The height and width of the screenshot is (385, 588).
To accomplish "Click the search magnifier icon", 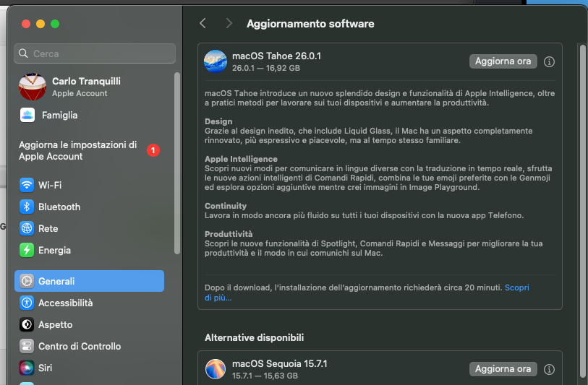I will click(x=23, y=53).
